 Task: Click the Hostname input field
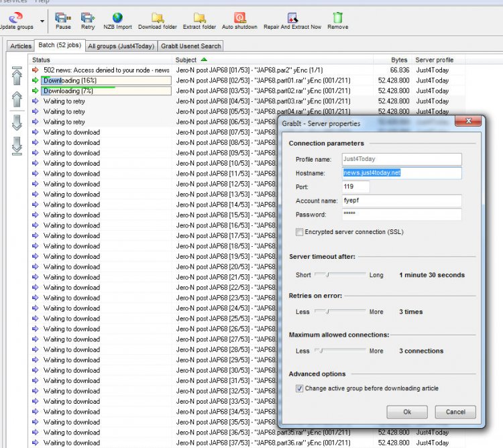tap(401, 173)
